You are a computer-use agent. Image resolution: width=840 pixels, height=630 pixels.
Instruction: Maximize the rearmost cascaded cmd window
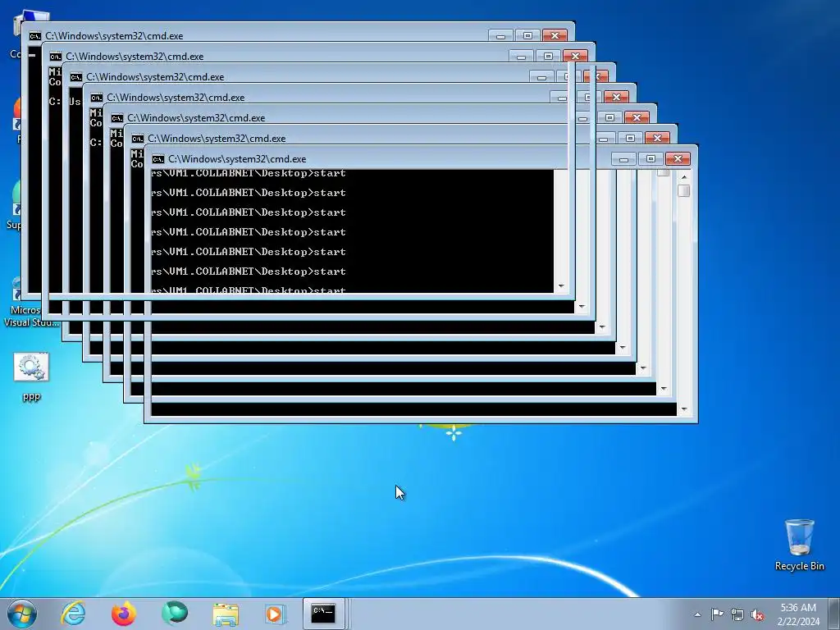pyautogui.click(x=527, y=36)
